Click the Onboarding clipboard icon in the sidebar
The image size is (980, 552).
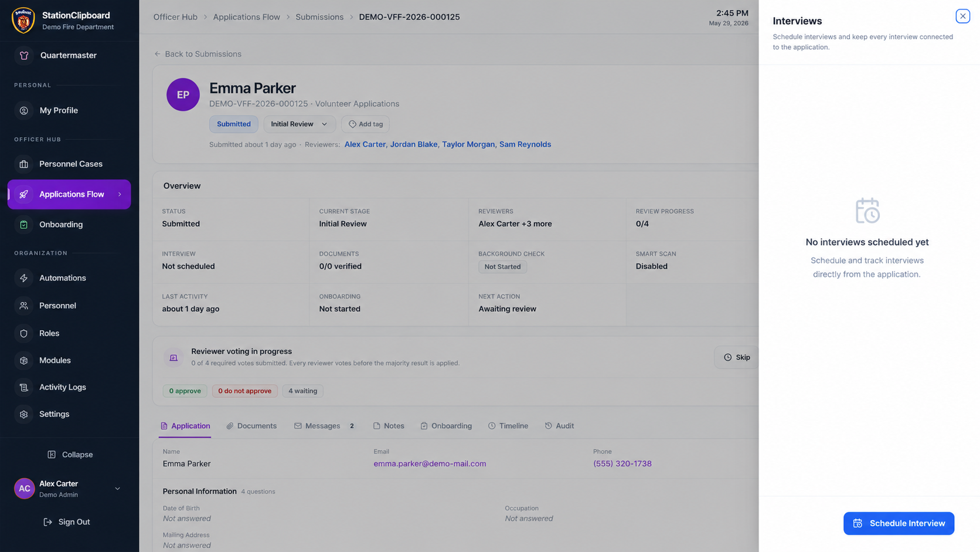(x=24, y=225)
